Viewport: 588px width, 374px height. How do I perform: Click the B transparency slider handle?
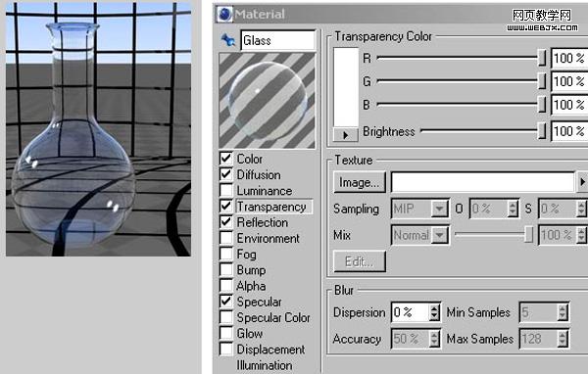(542, 105)
